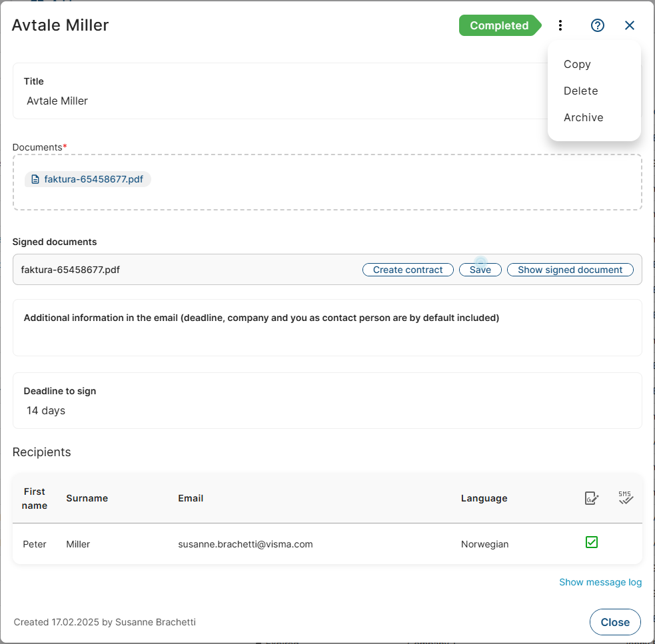Click the signature column header icon
This screenshot has height=644, width=655.
(x=592, y=498)
